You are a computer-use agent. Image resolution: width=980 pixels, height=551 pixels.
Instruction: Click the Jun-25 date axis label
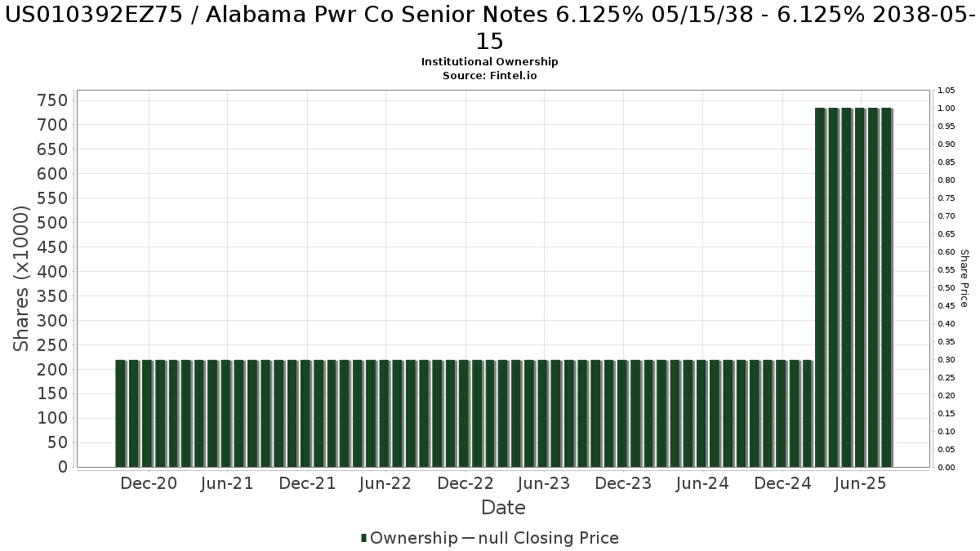(x=860, y=483)
